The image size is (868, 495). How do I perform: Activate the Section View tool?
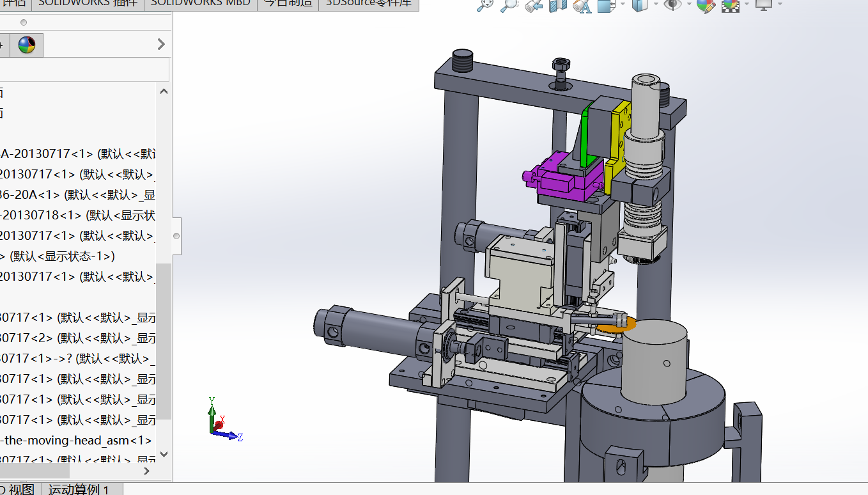tap(557, 6)
